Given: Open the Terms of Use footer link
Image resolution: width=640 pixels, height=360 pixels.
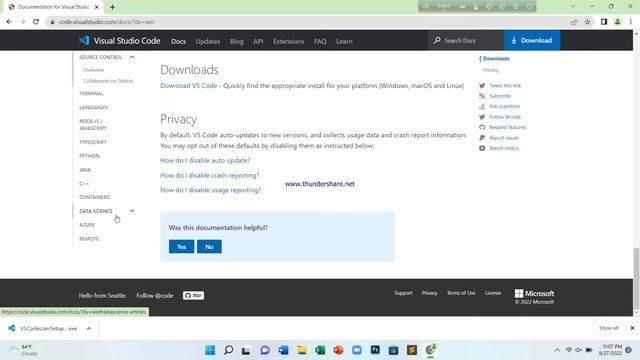Looking at the screenshot, I should coord(461,293).
